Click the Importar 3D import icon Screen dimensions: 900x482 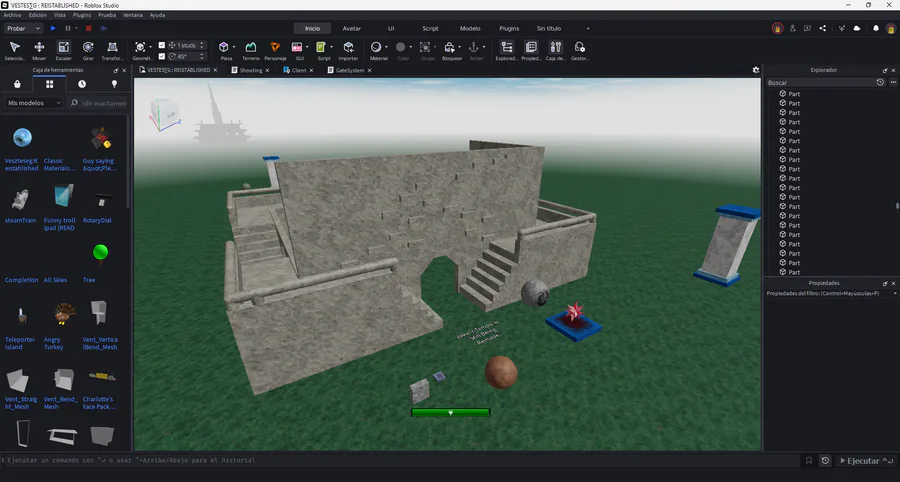tap(348, 50)
